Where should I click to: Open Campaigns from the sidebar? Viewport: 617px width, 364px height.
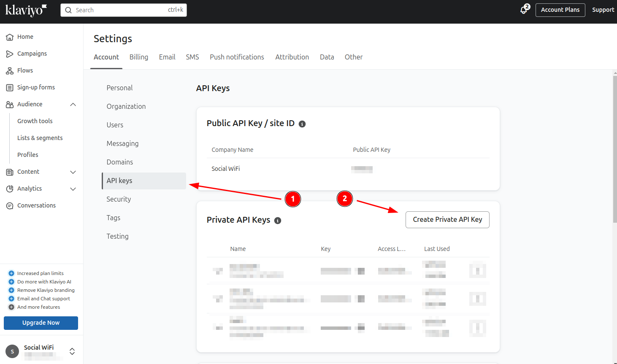[x=32, y=54]
